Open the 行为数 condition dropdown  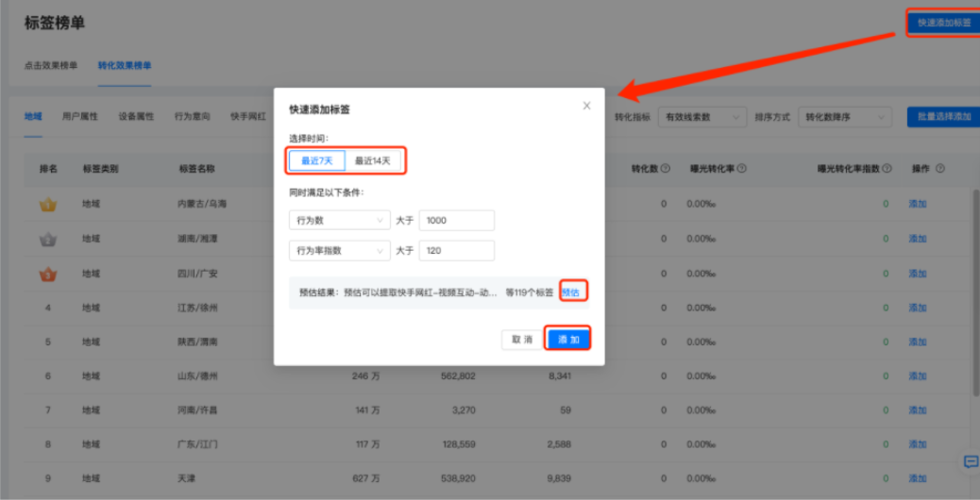click(339, 221)
